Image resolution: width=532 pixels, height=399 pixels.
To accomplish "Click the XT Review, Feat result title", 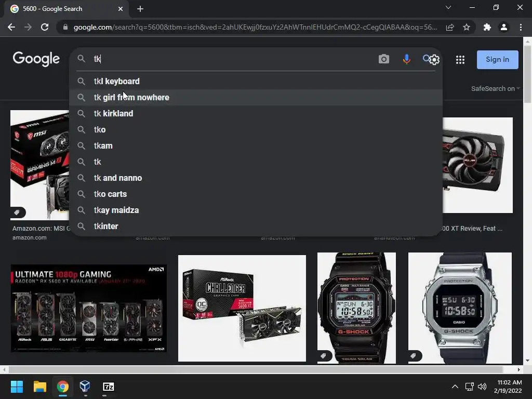I will tap(472, 229).
